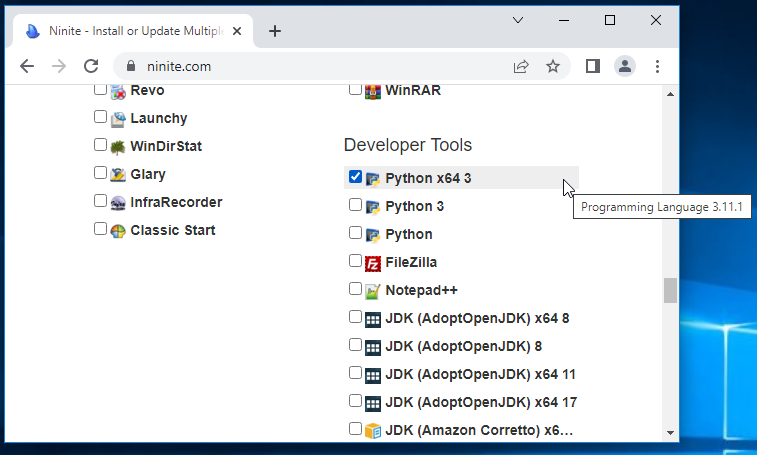Image resolution: width=757 pixels, height=455 pixels.
Task: Bookmark this tab with the star
Action: click(x=553, y=66)
